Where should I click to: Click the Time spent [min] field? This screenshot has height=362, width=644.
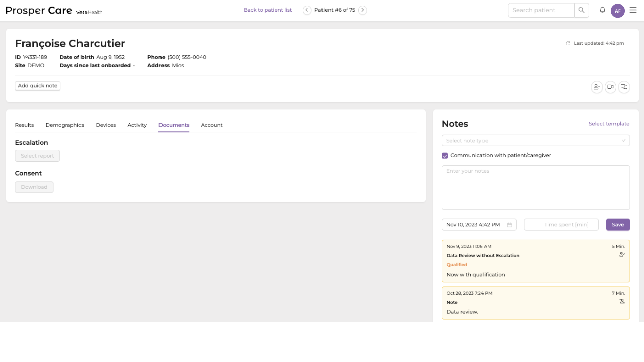pyautogui.click(x=561, y=225)
